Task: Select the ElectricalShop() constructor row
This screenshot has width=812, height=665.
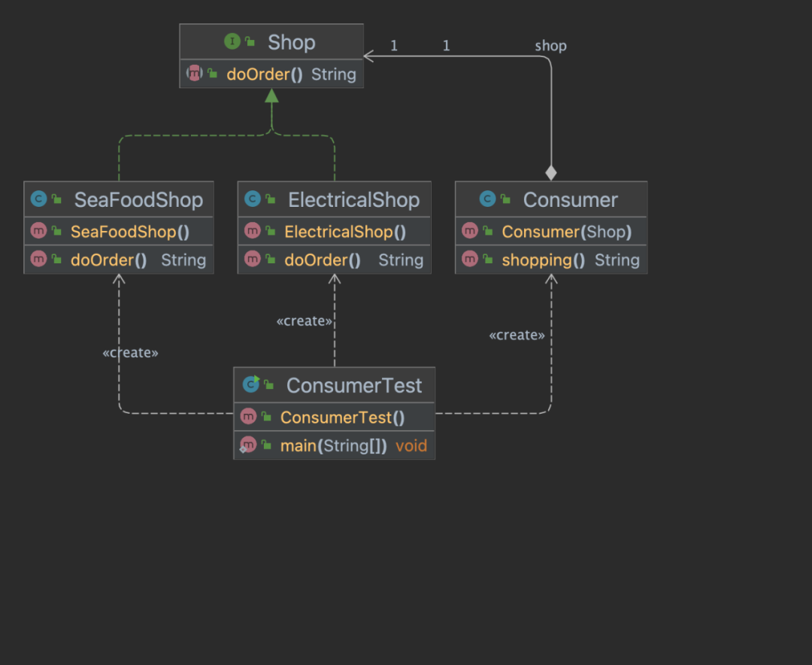Action: click(x=334, y=231)
